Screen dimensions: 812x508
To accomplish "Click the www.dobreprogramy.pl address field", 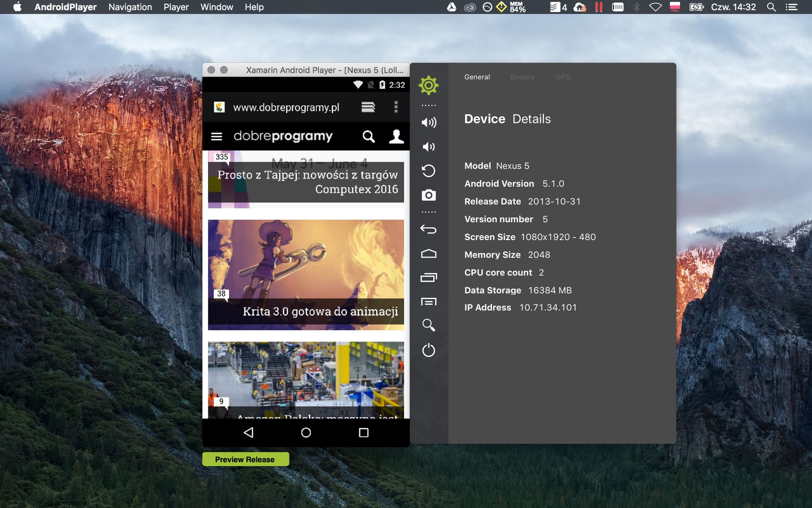I will click(286, 108).
